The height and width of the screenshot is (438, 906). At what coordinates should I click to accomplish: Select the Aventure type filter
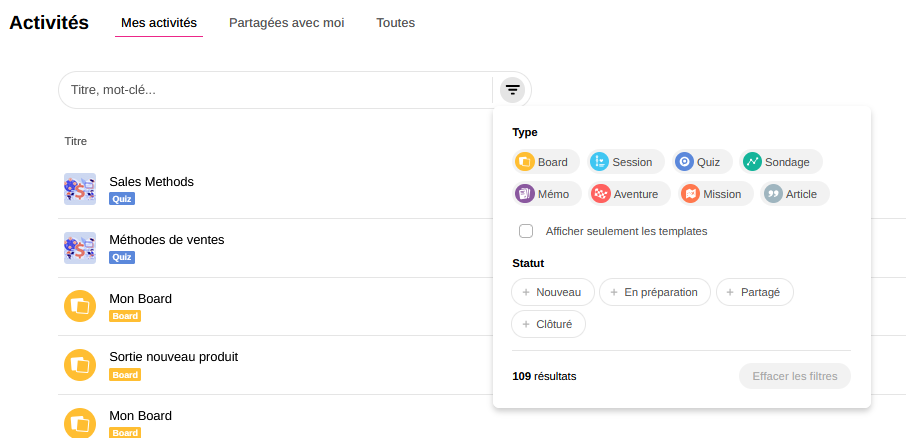pos(628,194)
